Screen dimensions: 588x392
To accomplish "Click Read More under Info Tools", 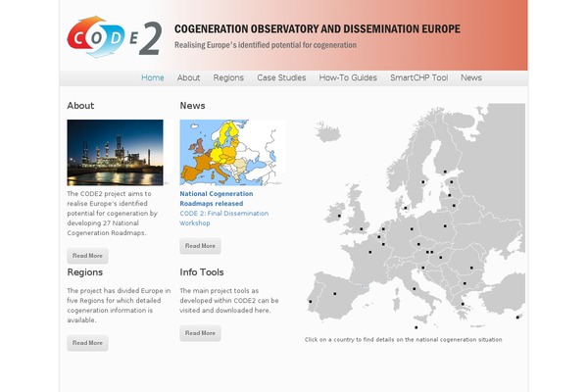I will click(200, 333).
